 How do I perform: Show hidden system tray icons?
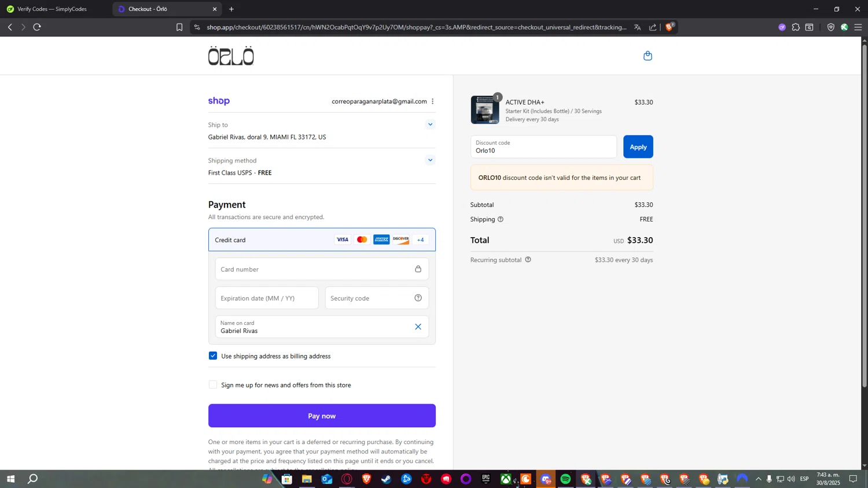(x=758, y=479)
